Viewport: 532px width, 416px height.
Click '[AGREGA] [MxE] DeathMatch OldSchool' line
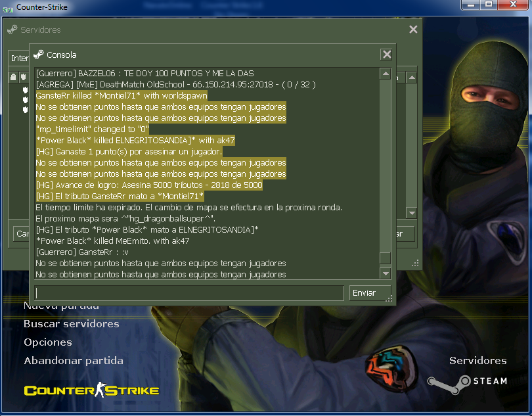(176, 85)
